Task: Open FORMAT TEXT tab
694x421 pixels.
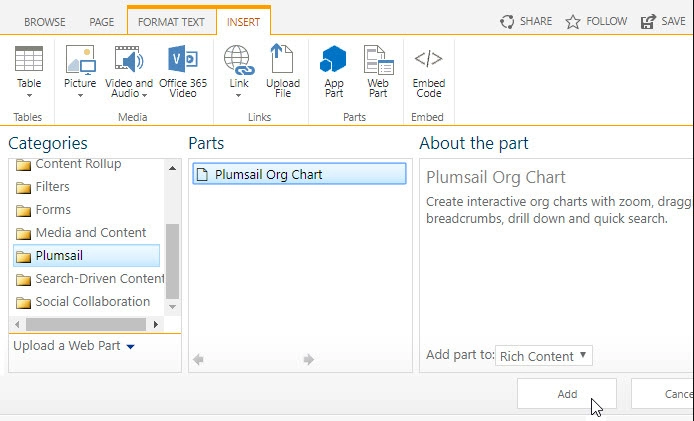Action: click(x=171, y=22)
